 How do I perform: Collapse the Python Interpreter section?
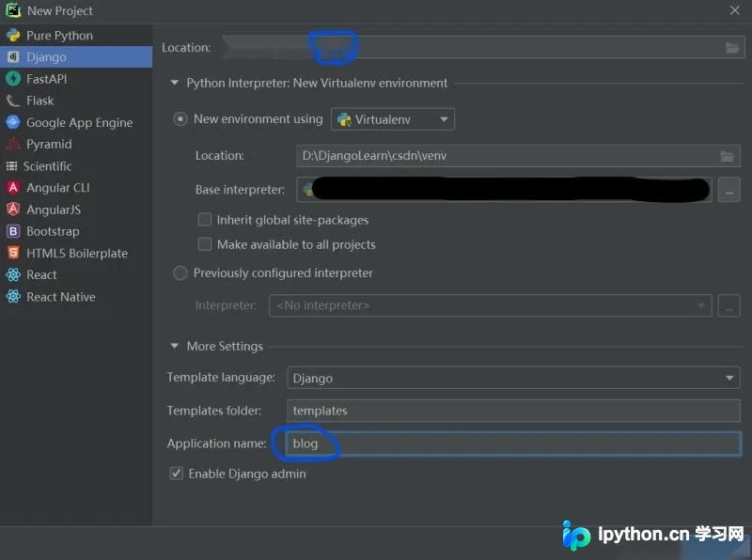pyautogui.click(x=175, y=83)
